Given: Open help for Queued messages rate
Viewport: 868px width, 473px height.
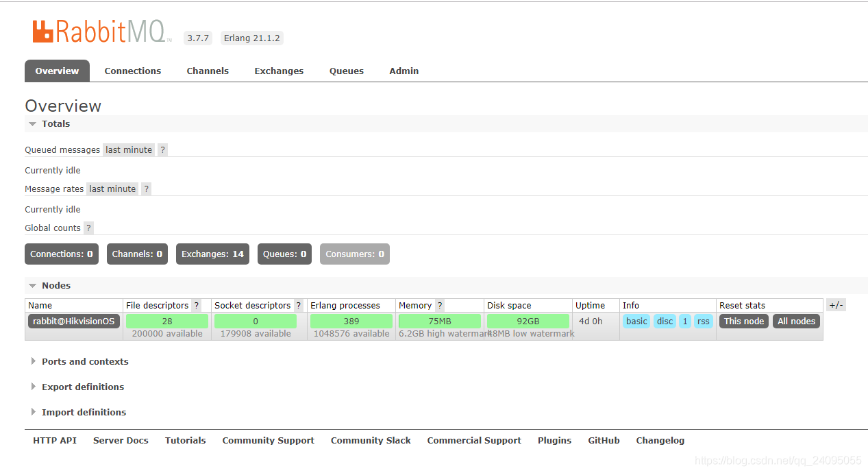Looking at the screenshot, I should [162, 149].
